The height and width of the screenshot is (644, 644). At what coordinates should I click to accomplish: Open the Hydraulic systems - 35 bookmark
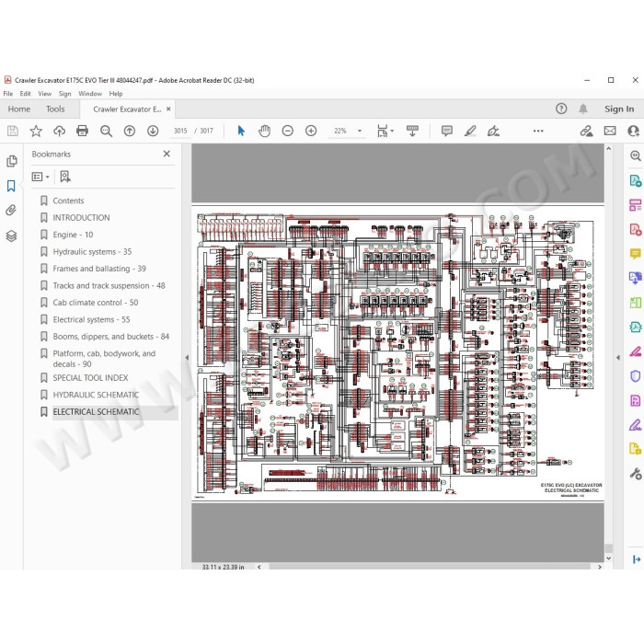click(92, 252)
